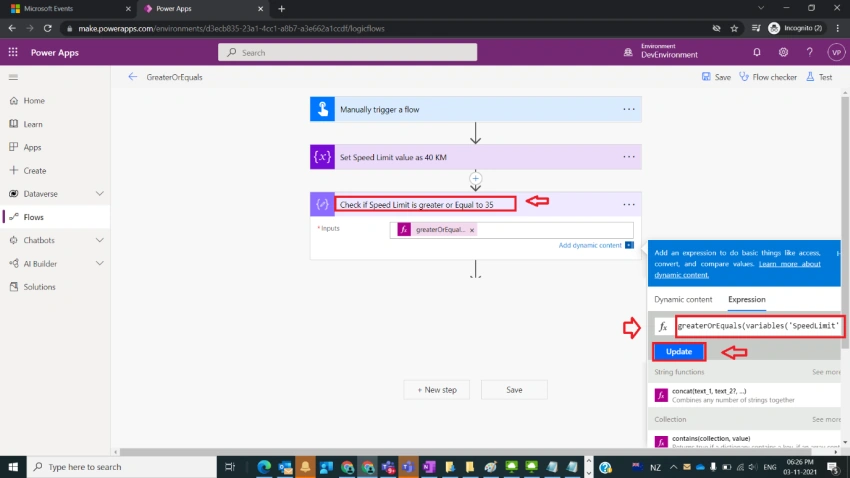Image resolution: width=850 pixels, height=478 pixels.
Task: Switch to the Microsoft Events browser tab
Action: coord(68,9)
